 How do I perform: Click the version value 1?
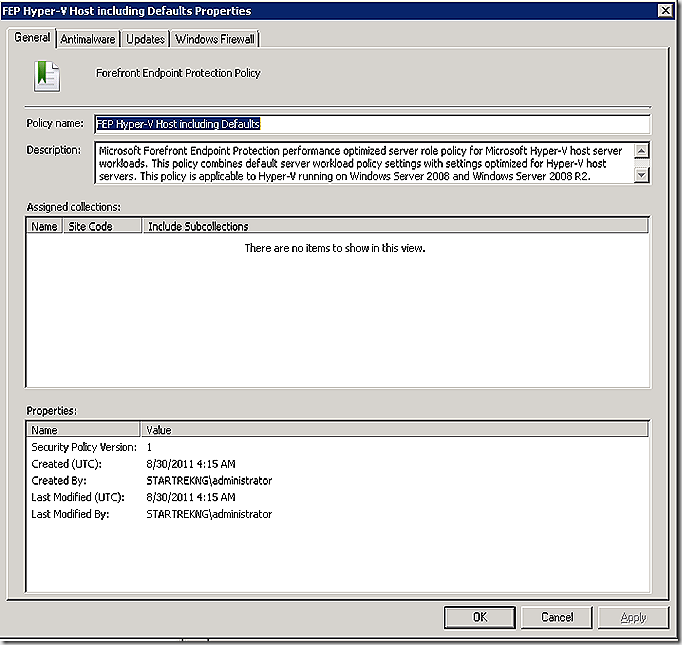point(149,447)
